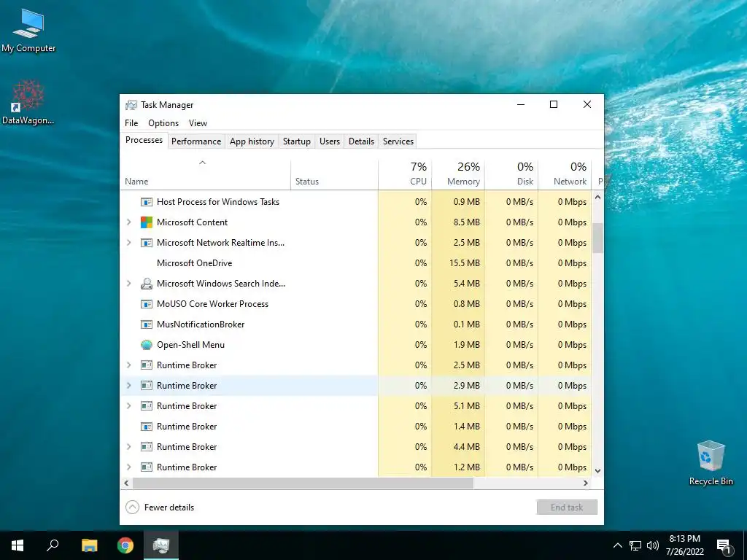The image size is (747, 560).
Task: Open the Windows Start button
Action: tap(18, 545)
